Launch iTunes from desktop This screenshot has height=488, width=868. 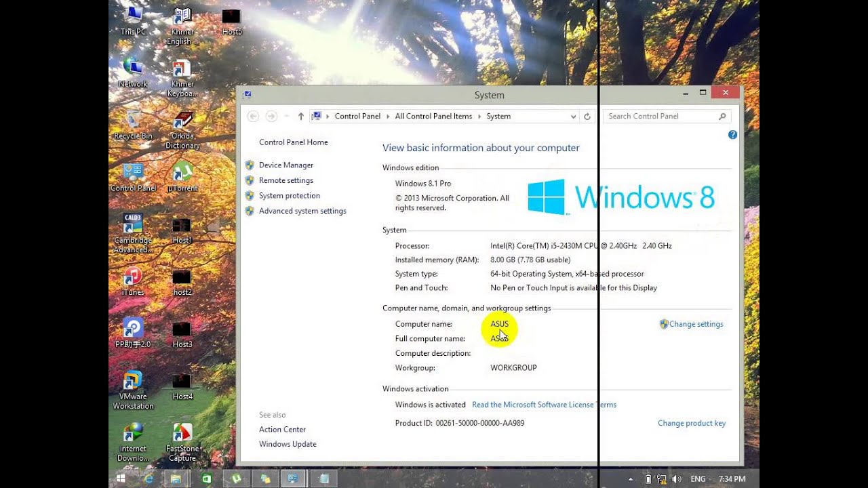133,282
